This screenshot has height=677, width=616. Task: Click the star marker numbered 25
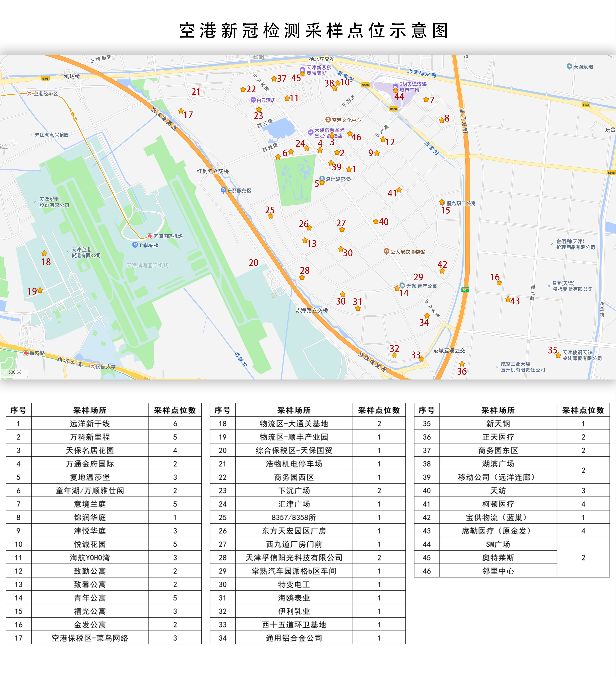[x=270, y=216]
